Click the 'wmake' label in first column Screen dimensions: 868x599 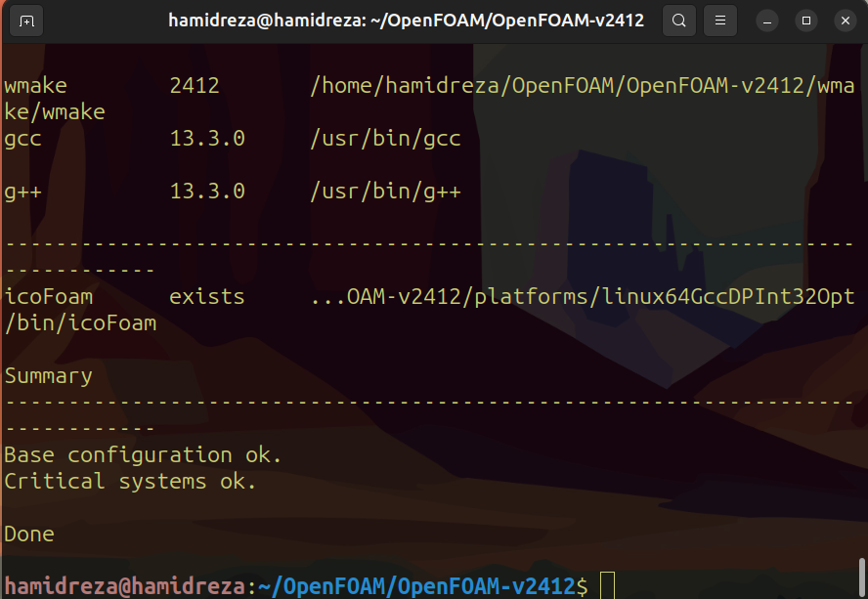[35, 86]
